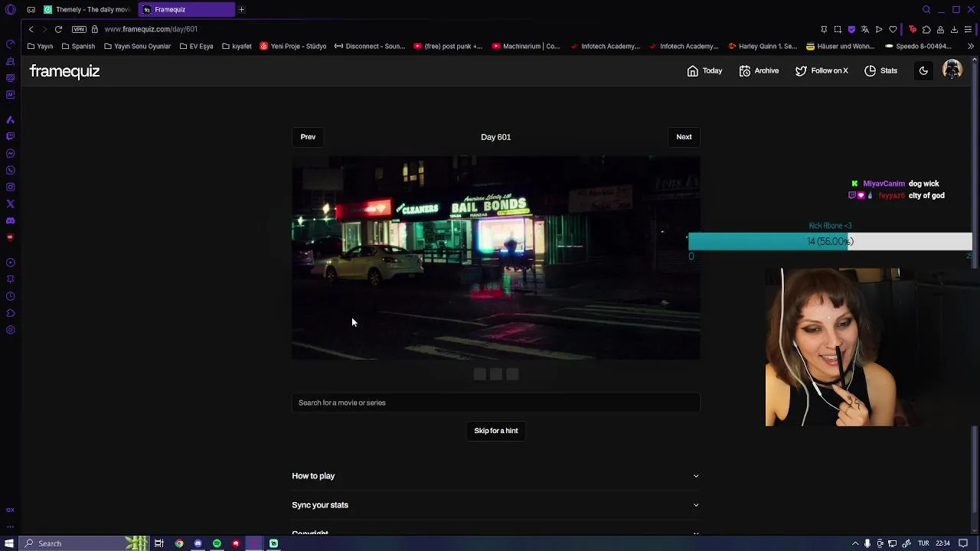Image resolution: width=980 pixels, height=551 pixels.
Task: Open browser downloads icon
Action: pyautogui.click(x=954, y=29)
